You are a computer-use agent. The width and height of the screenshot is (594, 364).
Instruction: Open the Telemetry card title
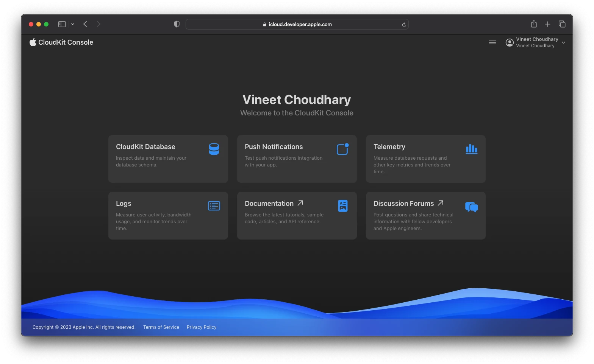[389, 147]
